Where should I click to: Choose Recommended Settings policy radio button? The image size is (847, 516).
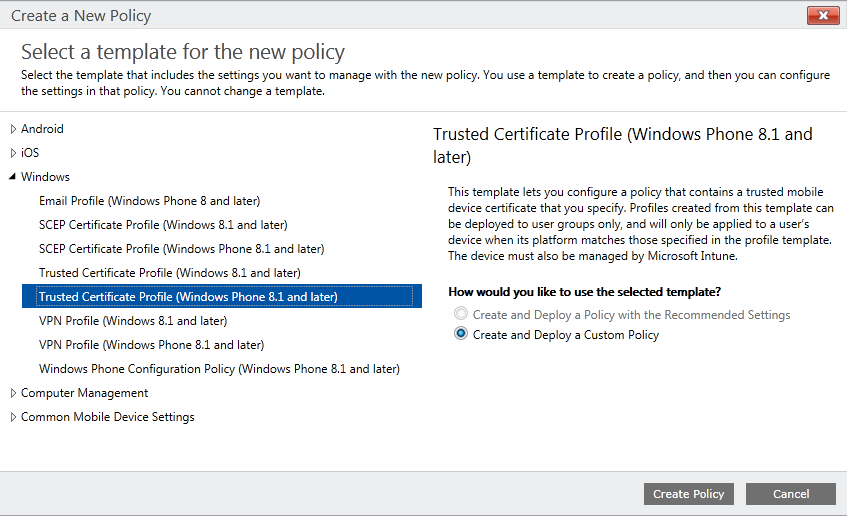pyautogui.click(x=461, y=315)
